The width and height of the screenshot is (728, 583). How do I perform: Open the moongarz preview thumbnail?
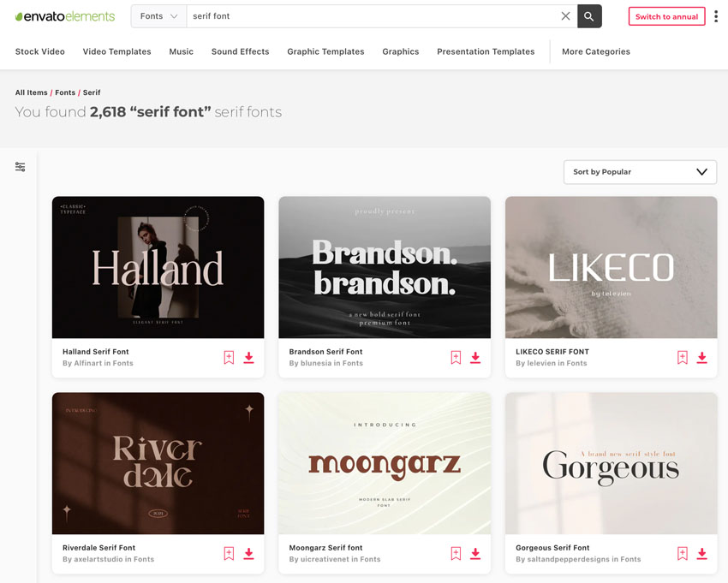(385, 463)
